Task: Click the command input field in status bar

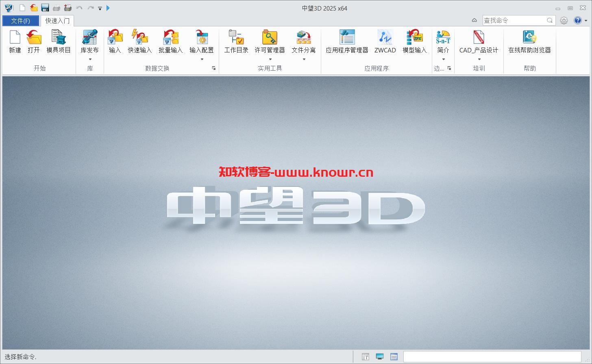Action: click(x=492, y=357)
